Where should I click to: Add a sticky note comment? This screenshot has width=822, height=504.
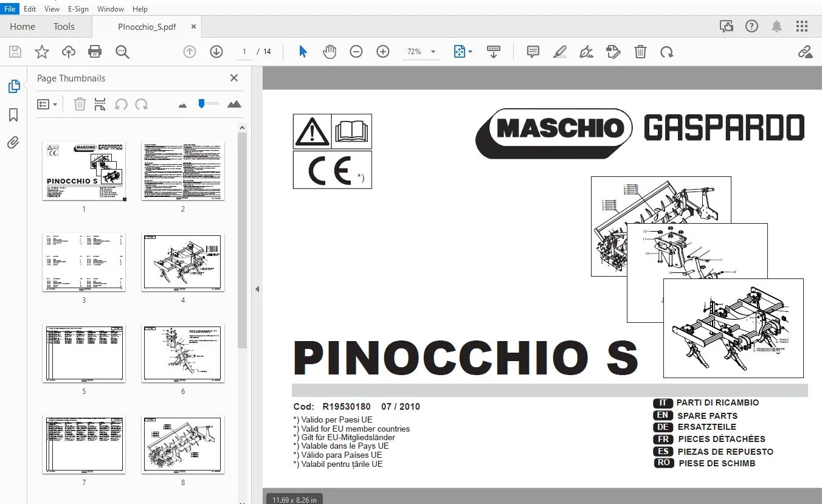533,52
